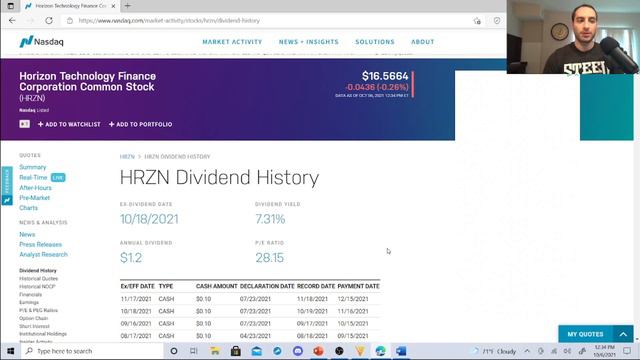Click the Cash Amount column header
The height and width of the screenshot is (360, 640).
216,286
